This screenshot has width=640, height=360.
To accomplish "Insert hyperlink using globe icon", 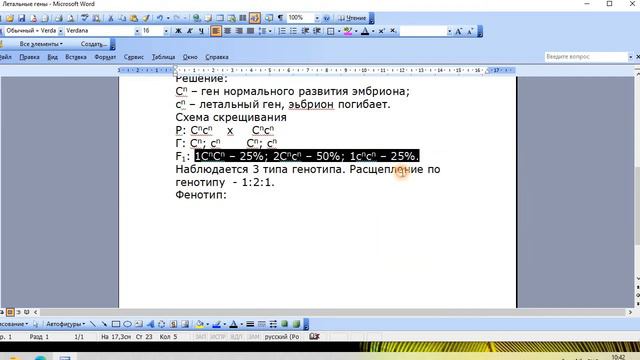I will pyautogui.click(x=197, y=18).
